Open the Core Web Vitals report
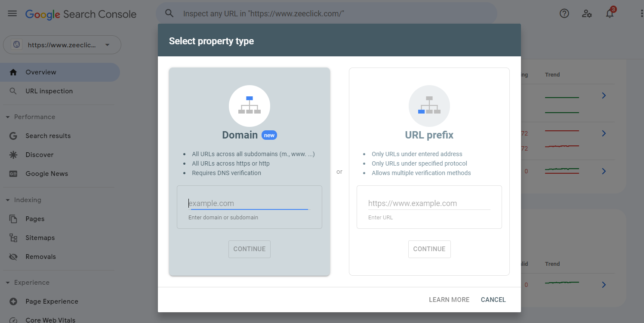Viewport: 644px width, 323px height. coord(50,320)
